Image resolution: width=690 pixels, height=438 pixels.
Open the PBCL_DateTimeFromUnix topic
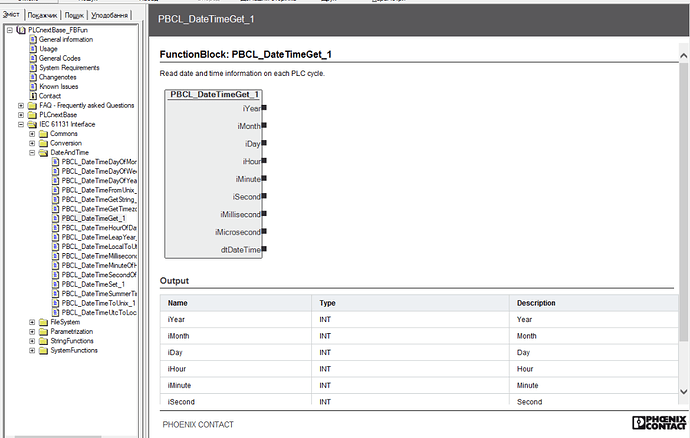(x=99, y=190)
